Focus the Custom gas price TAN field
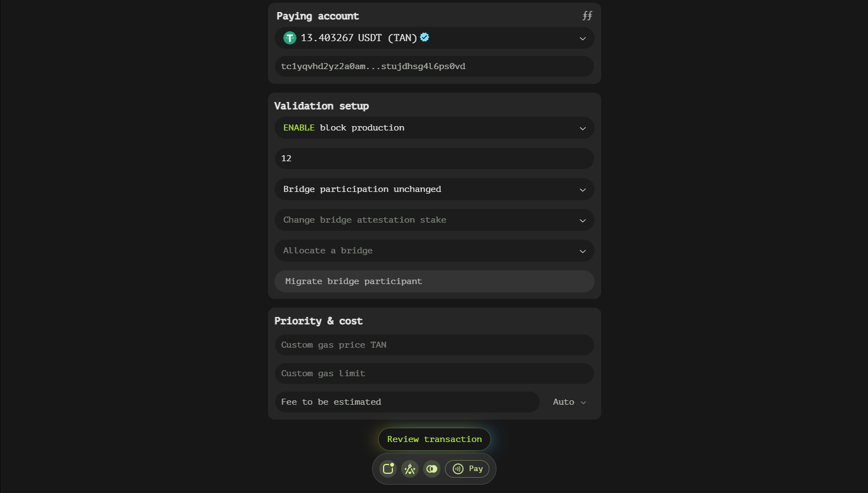Screen dimensions: 868x493 coord(434,345)
